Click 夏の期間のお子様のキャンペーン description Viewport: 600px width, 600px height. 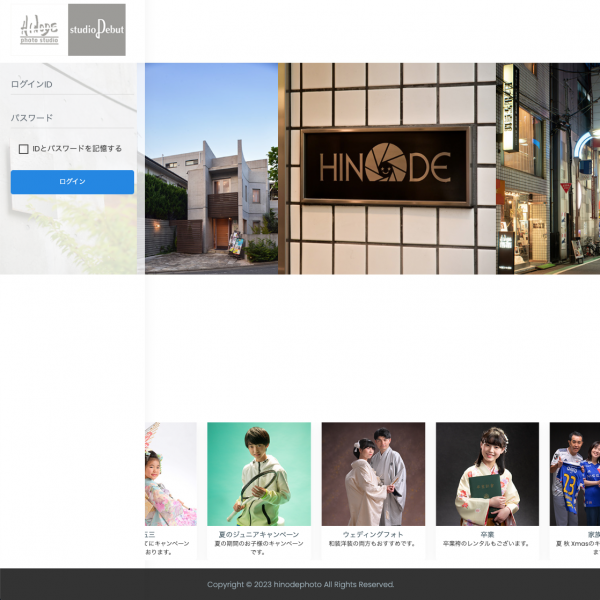259,548
